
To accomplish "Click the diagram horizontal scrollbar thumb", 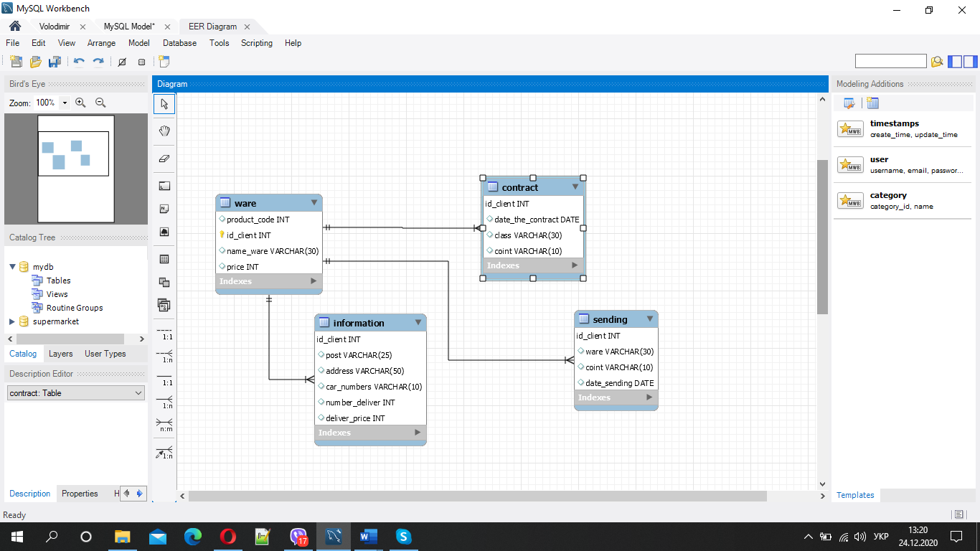I will [478, 496].
